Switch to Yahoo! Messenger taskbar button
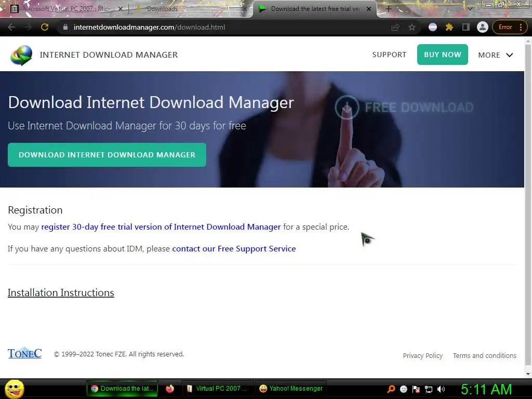The height and width of the screenshot is (399, 532). pos(290,389)
